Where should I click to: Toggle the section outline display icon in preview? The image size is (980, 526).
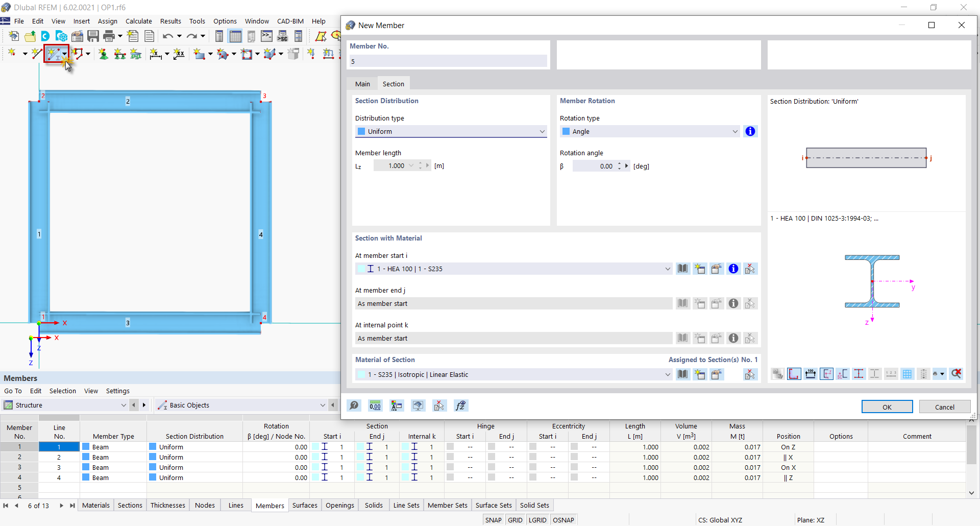[x=794, y=374]
